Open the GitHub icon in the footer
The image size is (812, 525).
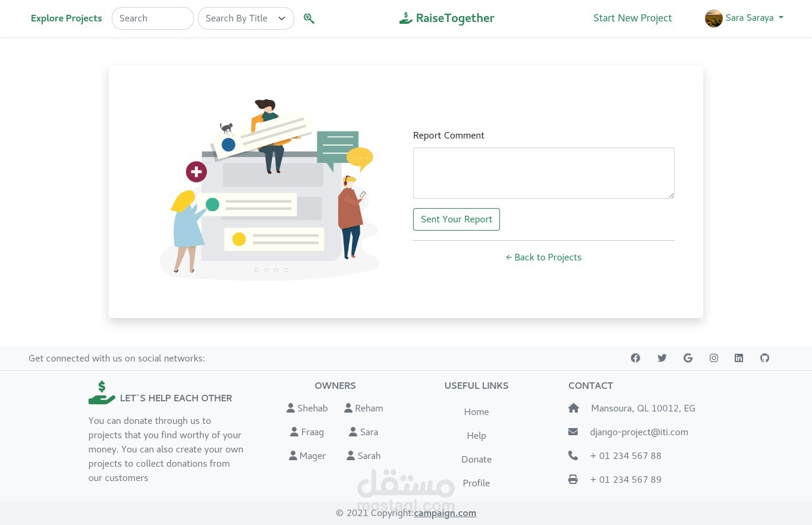tap(765, 358)
